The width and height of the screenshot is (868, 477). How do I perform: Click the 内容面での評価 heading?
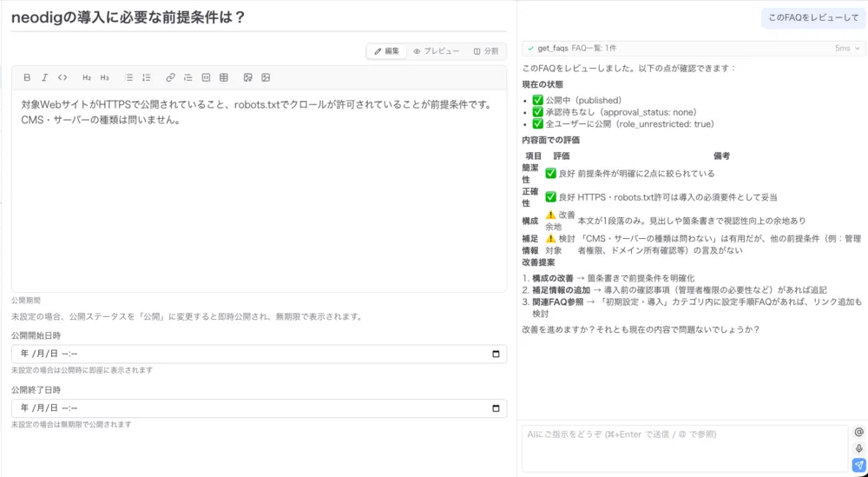(551, 140)
